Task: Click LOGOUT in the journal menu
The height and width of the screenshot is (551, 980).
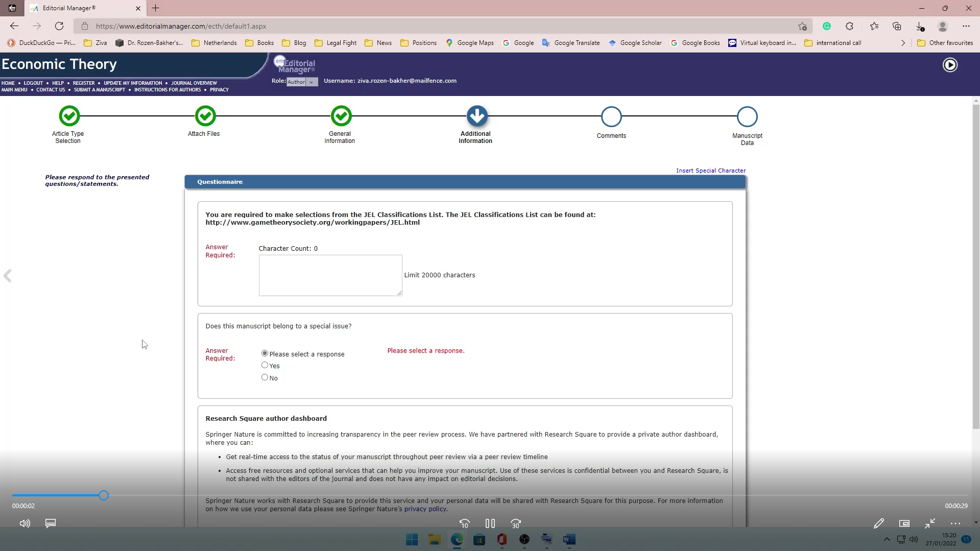Action: (x=33, y=83)
